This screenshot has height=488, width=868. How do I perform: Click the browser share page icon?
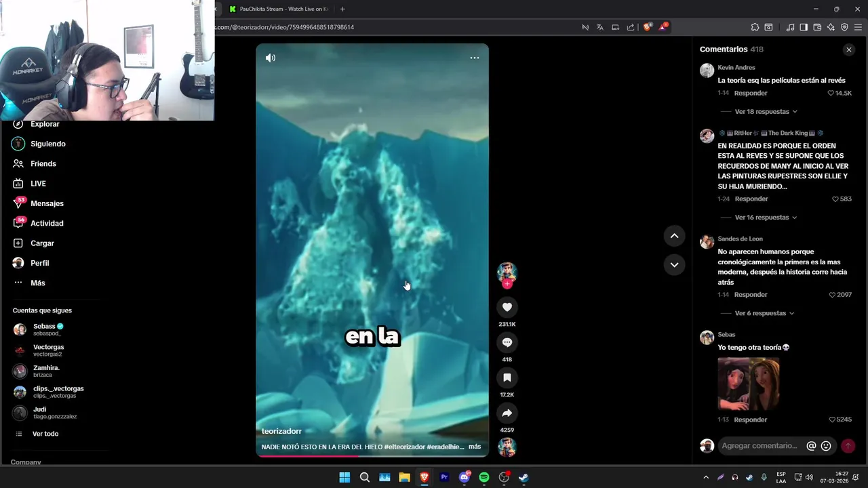pos(631,27)
